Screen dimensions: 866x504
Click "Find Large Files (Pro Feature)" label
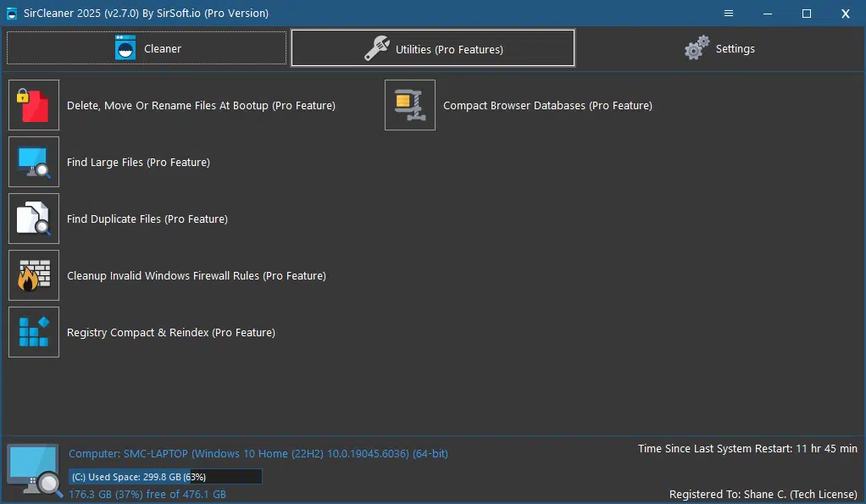pyautogui.click(x=139, y=163)
